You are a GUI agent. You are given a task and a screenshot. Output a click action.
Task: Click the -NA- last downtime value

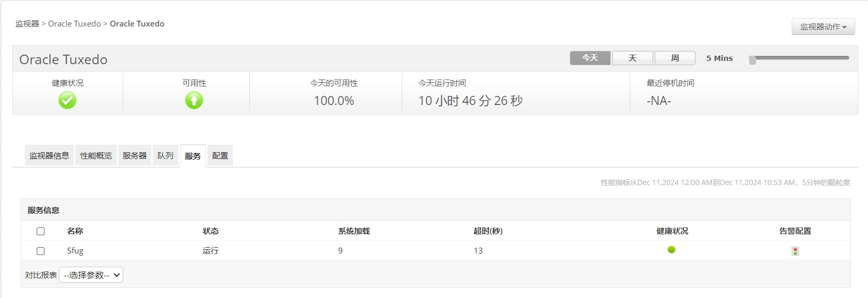coord(659,101)
